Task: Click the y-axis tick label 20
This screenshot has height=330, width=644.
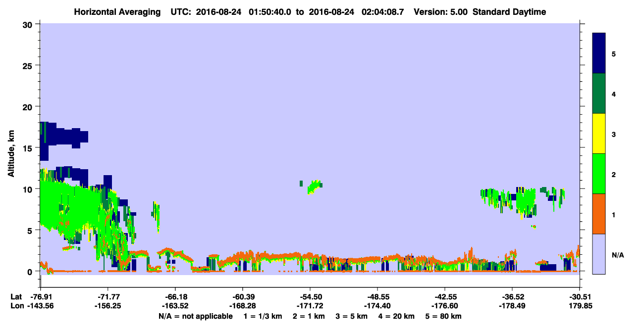Action: (28, 107)
